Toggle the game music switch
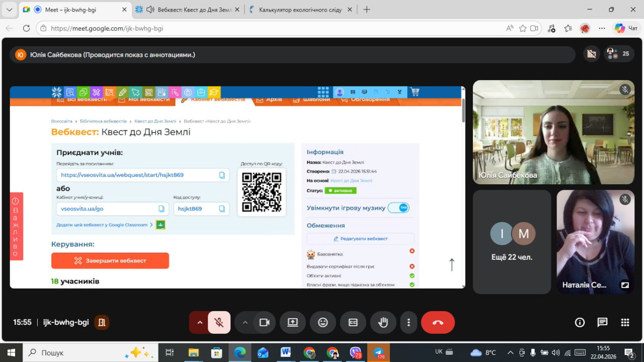644x362 pixels. click(x=398, y=208)
